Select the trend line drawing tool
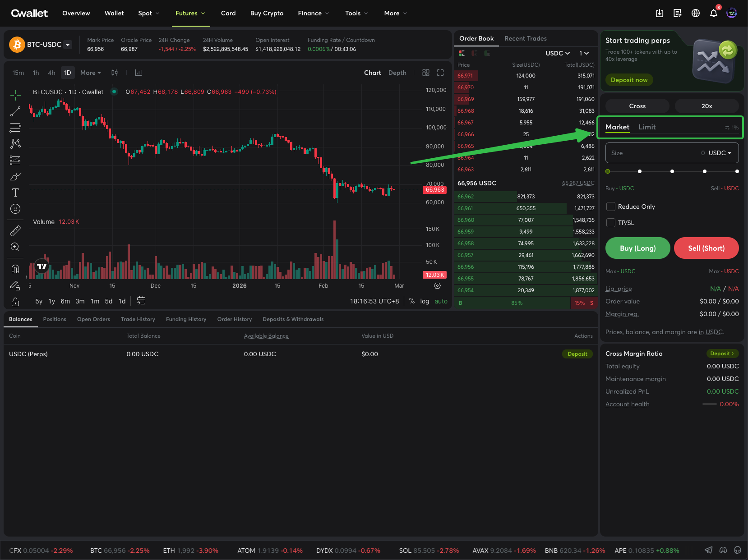The width and height of the screenshot is (748, 560). [15, 111]
